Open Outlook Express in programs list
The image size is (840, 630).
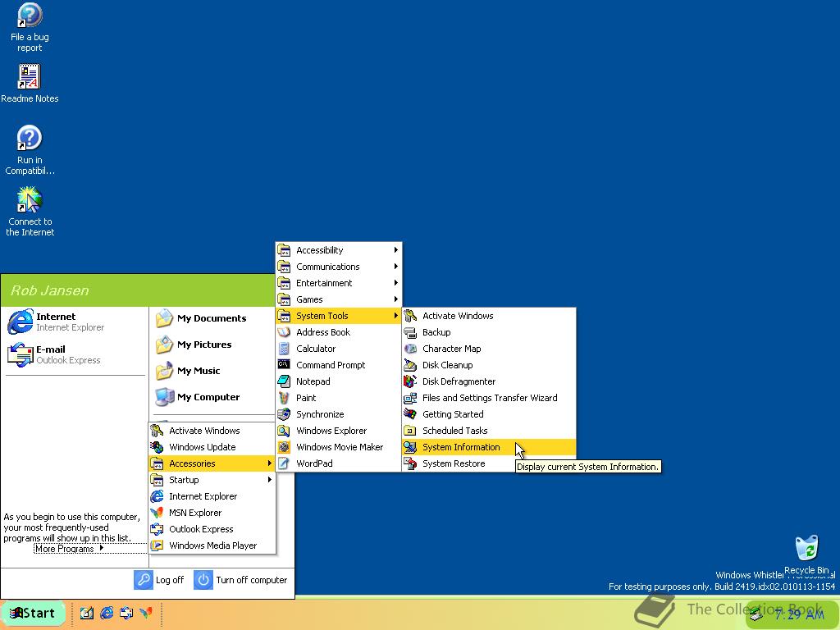click(212, 529)
